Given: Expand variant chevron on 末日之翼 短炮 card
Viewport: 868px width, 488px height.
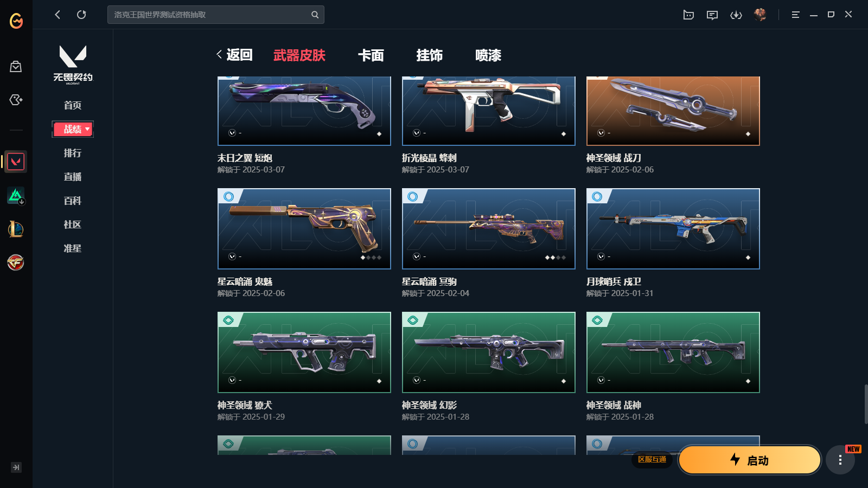Looking at the screenshot, I should coord(232,133).
